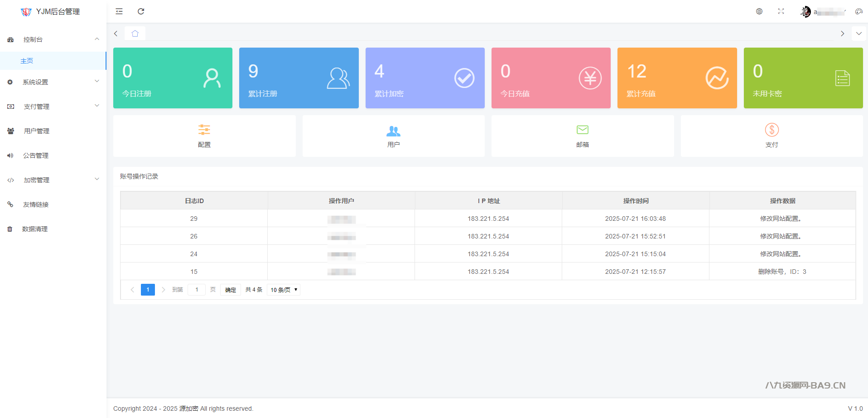The height and width of the screenshot is (418, 868).
Task: Open the 10 条/页 page size dropdown
Action: (x=284, y=290)
